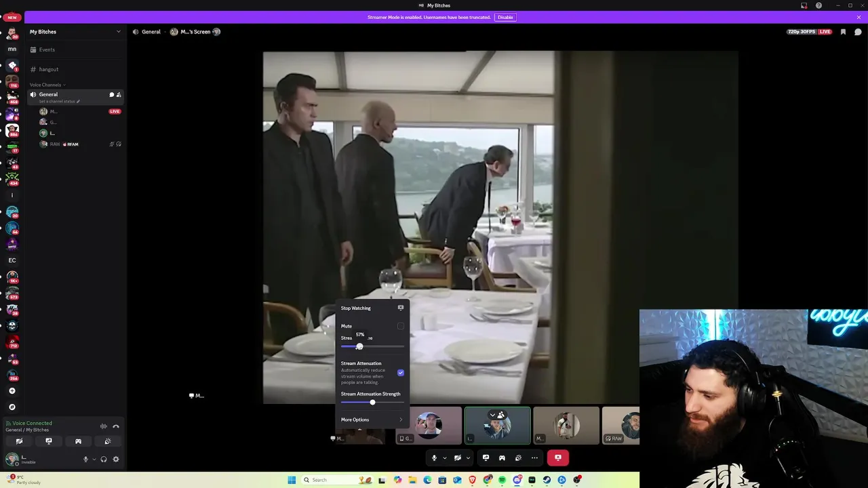Open Steam from the taskbar
The image size is (868, 488).
547,480
